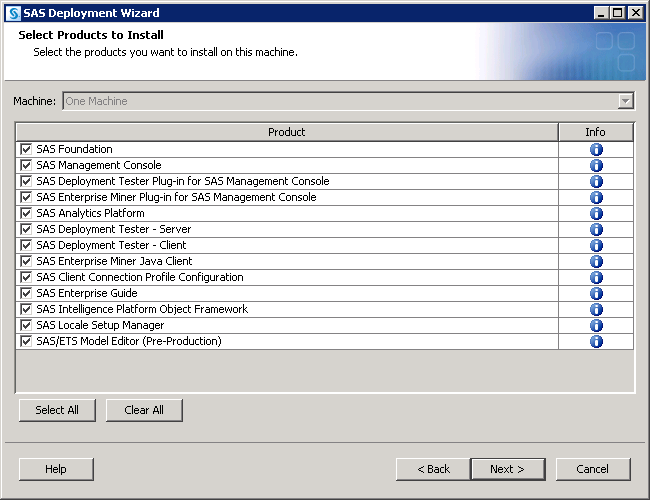650x500 pixels.
Task: Toggle SAS Enterprise Guide checkbox
Action: 26,293
